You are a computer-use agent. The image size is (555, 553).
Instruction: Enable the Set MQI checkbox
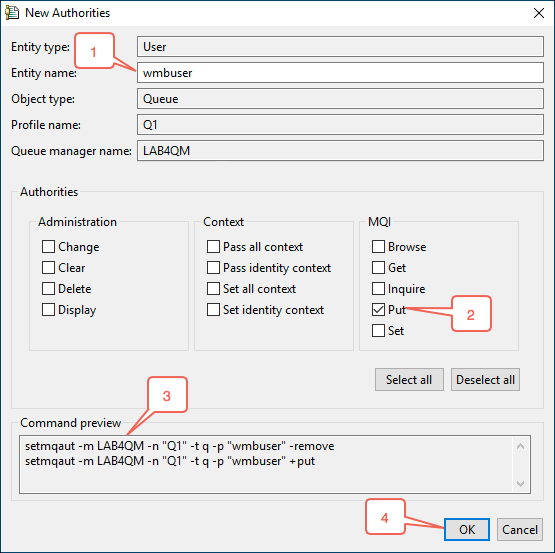[378, 331]
